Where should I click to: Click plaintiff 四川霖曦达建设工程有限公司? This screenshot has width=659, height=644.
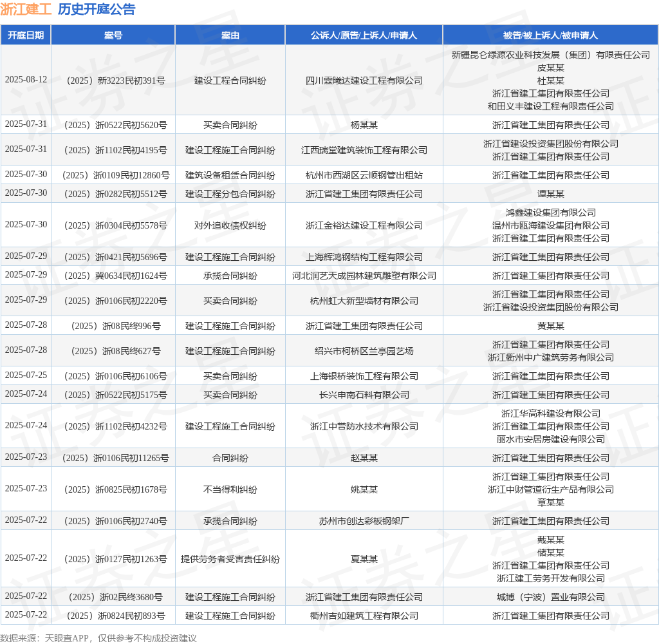[364, 80]
